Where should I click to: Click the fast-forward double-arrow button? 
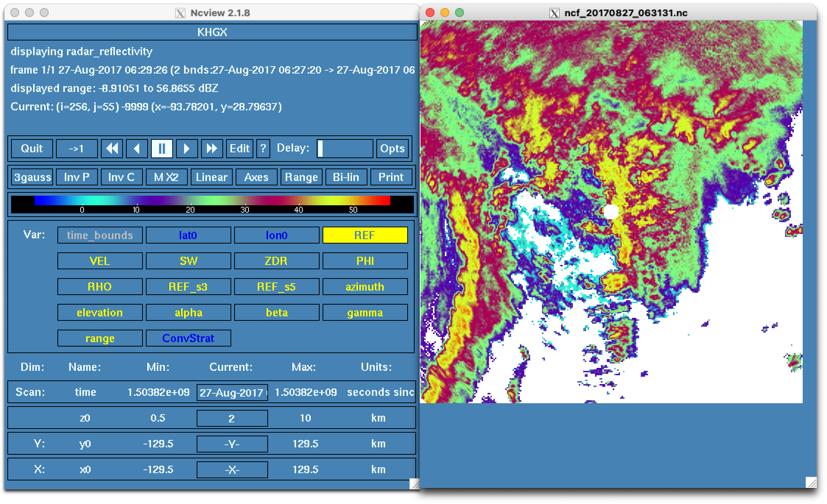click(212, 149)
